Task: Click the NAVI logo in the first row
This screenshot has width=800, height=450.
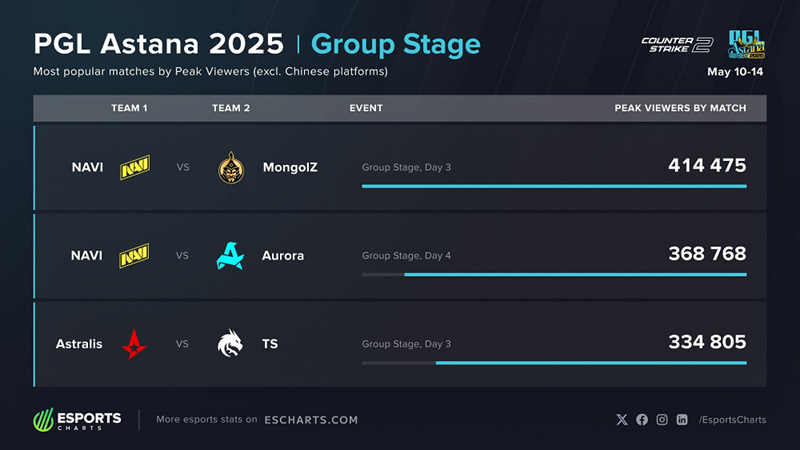Action: coord(135,167)
